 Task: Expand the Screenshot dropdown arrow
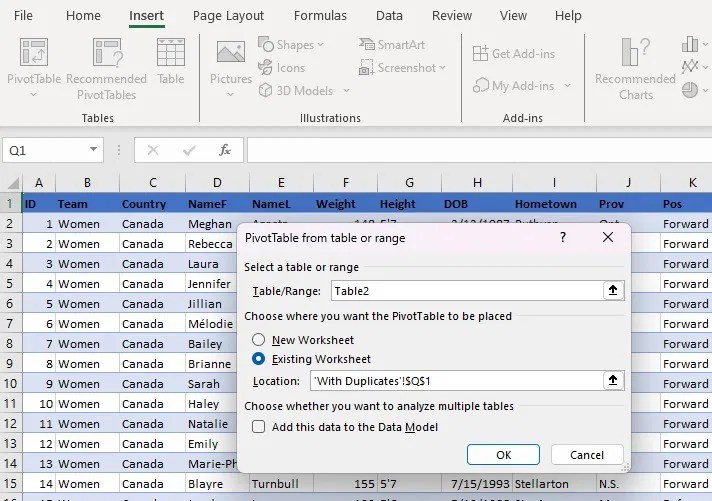442,68
